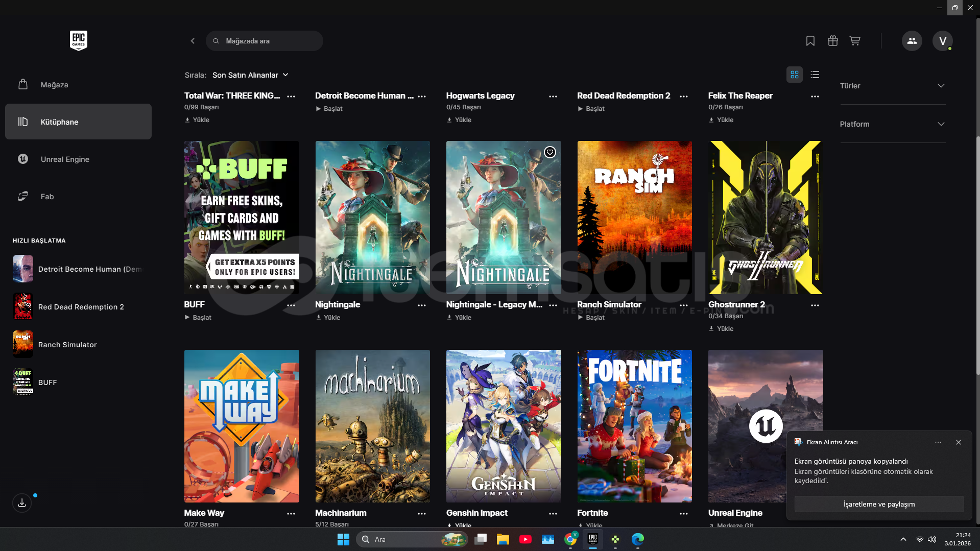Screen dimensions: 980x551
Task: Go back with the arrow beside search
Action: click(x=193, y=41)
